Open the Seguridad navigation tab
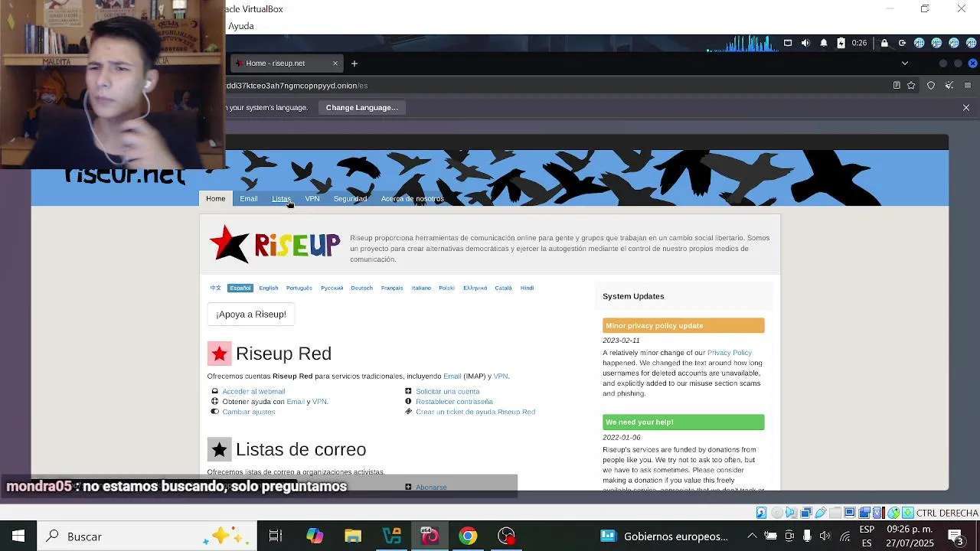Screen dimensions: 980x551 [351, 199]
